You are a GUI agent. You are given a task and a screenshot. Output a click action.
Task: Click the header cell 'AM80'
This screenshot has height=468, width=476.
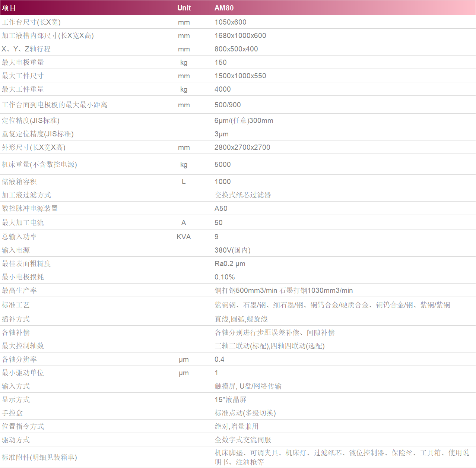[224, 8]
